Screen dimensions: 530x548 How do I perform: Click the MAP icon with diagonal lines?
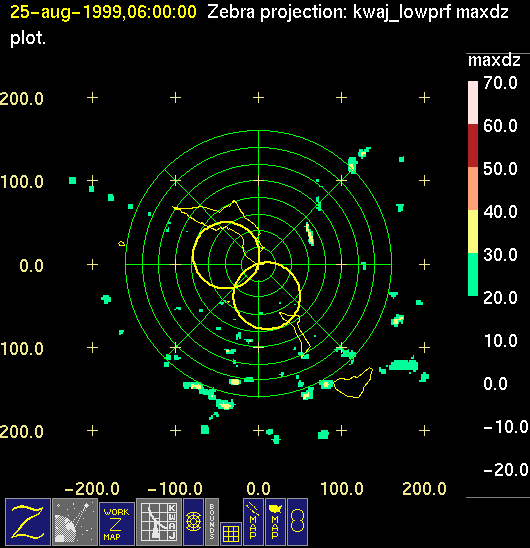point(253,522)
